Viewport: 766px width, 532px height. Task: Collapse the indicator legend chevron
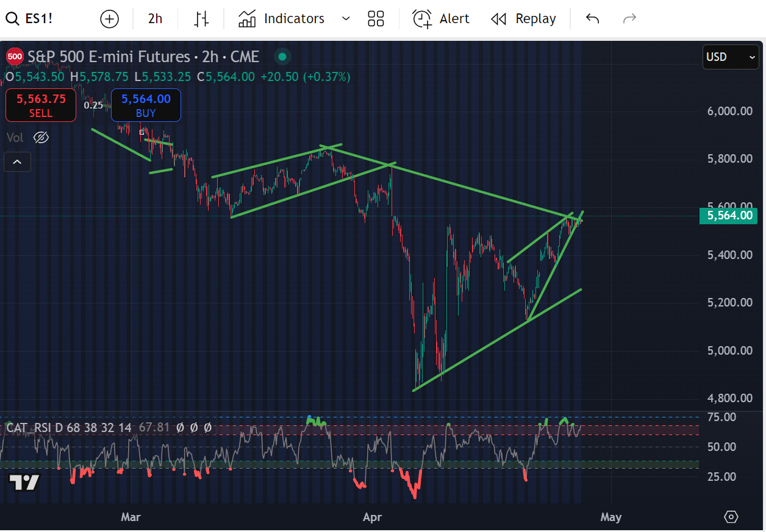17,162
